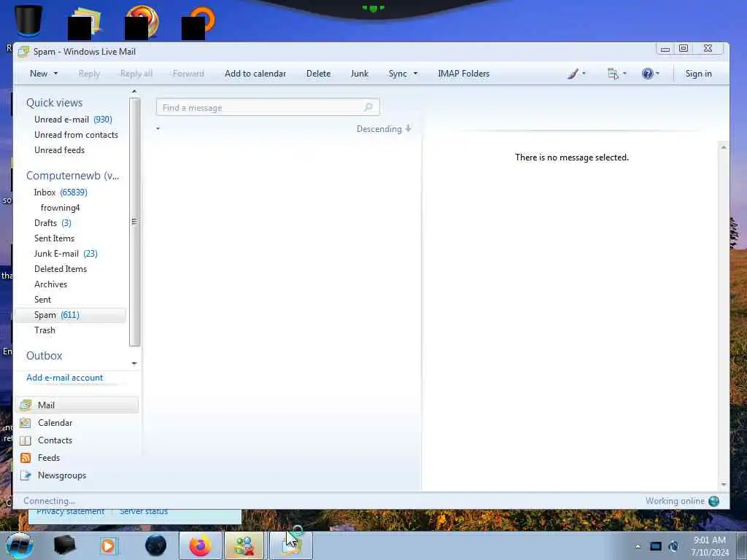Image resolution: width=747 pixels, height=560 pixels.
Task: Click the Sign in button
Action: [x=698, y=74]
